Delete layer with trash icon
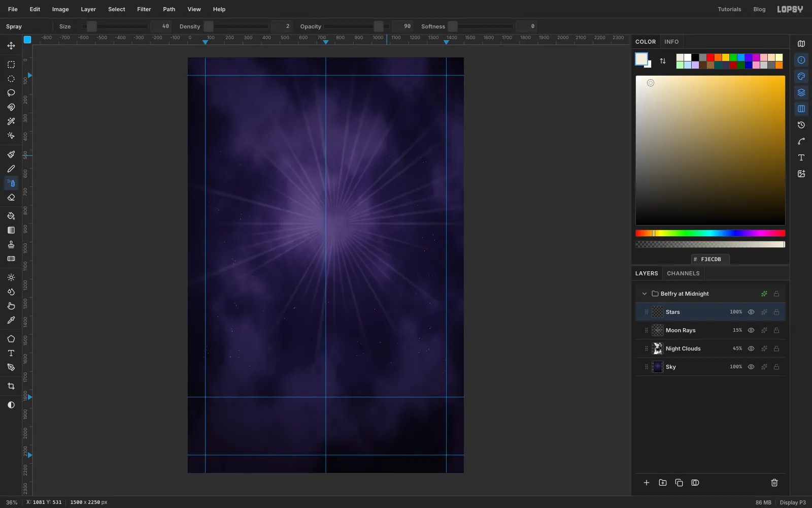The image size is (812, 508). click(774, 483)
